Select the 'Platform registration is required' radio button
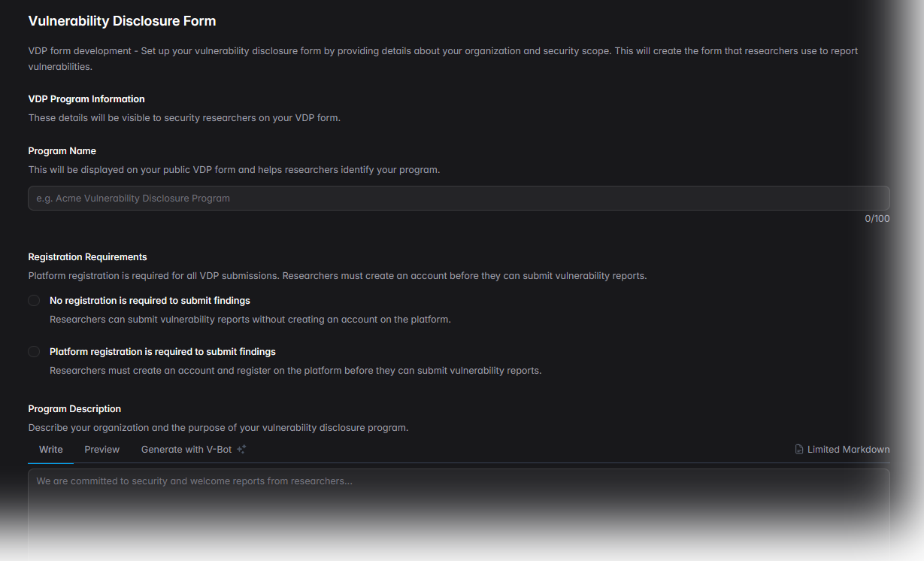The image size is (924, 561). click(x=34, y=352)
